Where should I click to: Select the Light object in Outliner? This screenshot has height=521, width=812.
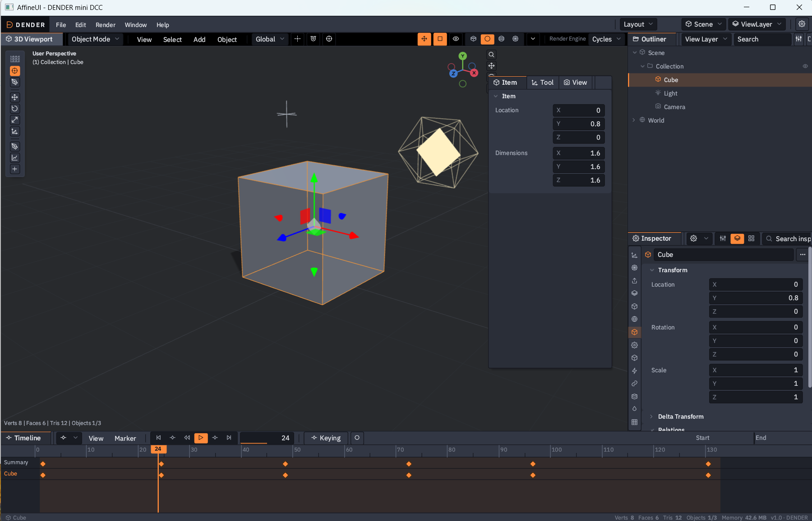tap(670, 93)
